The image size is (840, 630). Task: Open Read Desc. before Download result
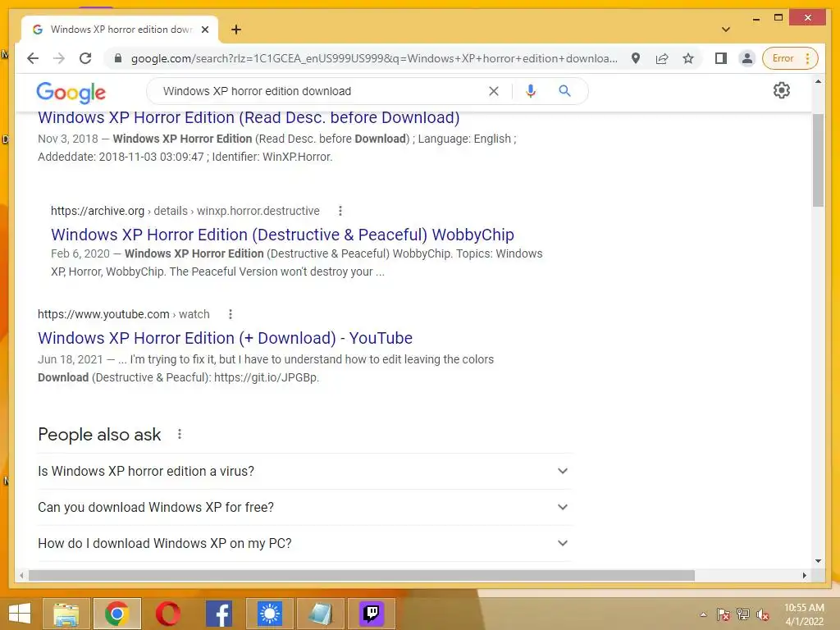pyautogui.click(x=249, y=117)
